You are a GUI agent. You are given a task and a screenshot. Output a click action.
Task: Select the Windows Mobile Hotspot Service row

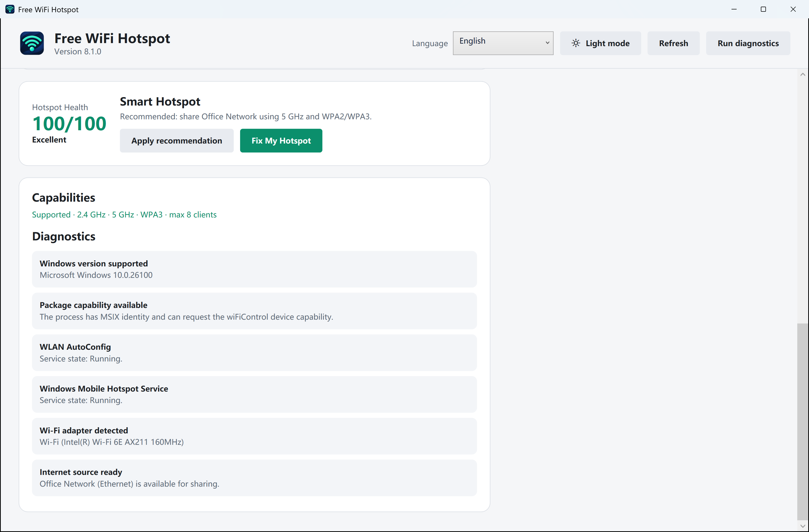[x=254, y=394]
